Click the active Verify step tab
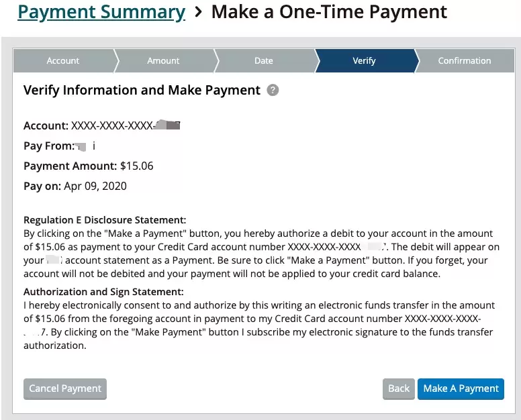The height and width of the screenshot is (420, 521). click(364, 60)
